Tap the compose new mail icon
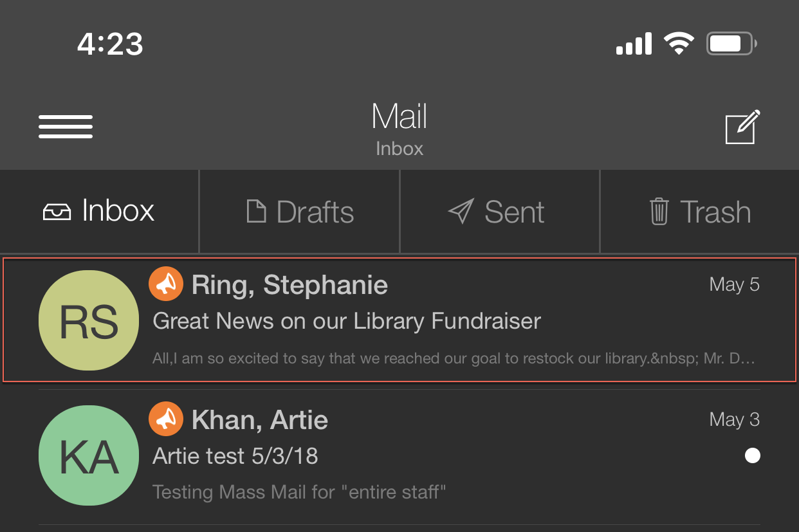Viewport: 799px width, 532px height. (x=742, y=127)
